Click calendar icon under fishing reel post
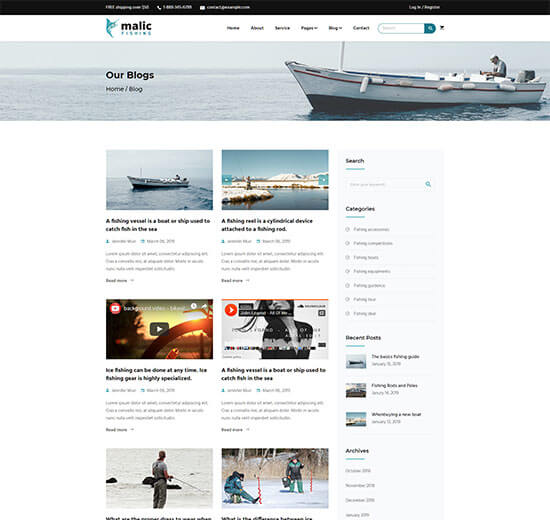This screenshot has width=550, height=520. tap(258, 241)
